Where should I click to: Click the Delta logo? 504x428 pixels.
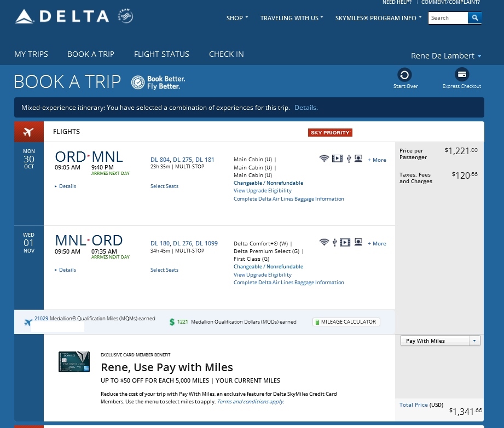63,17
